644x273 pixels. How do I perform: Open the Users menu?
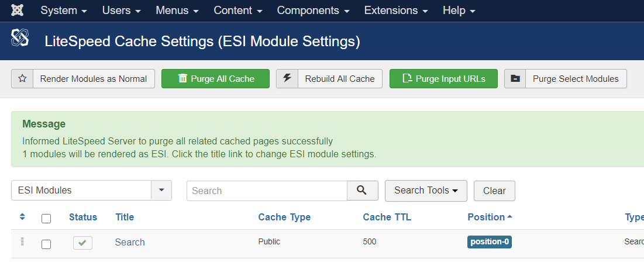click(122, 11)
